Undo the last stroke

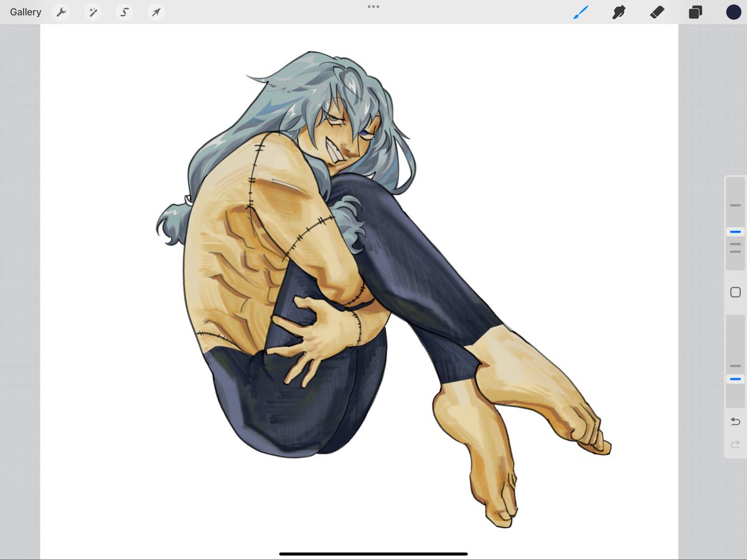[x=735, y=422]
